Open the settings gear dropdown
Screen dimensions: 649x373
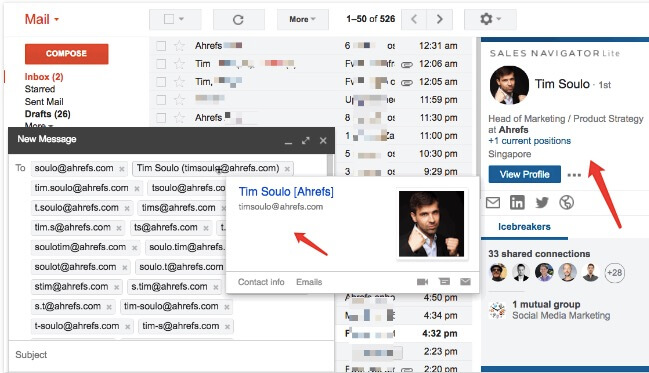(490, 19)
